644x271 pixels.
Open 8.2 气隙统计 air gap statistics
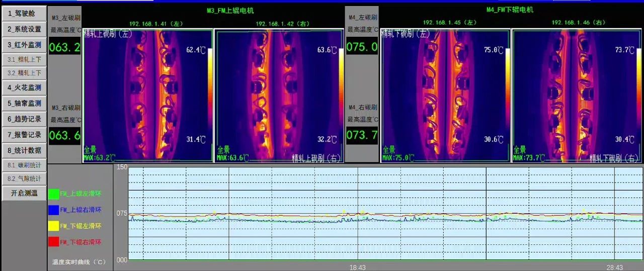(24, 178)
